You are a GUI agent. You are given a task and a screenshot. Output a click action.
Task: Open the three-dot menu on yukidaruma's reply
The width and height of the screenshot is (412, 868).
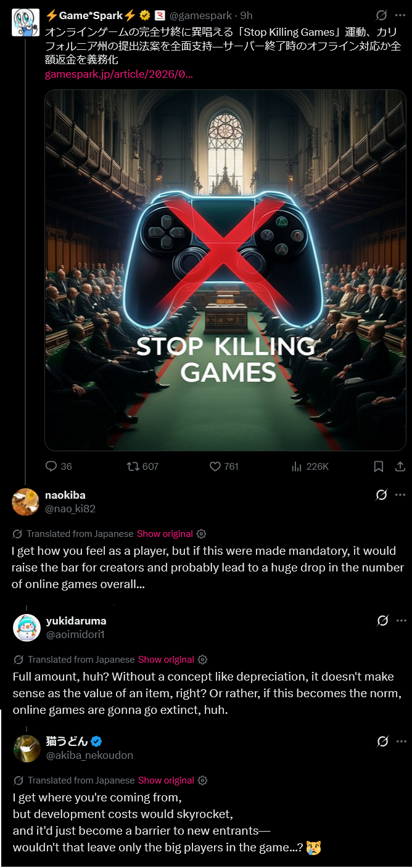[402, 621]
